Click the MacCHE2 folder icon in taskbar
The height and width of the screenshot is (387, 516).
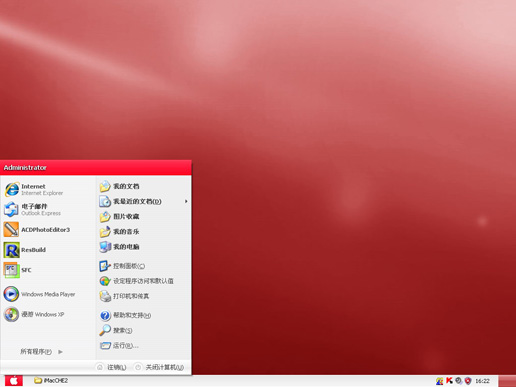pyautogui.click(x=38, y=380)
